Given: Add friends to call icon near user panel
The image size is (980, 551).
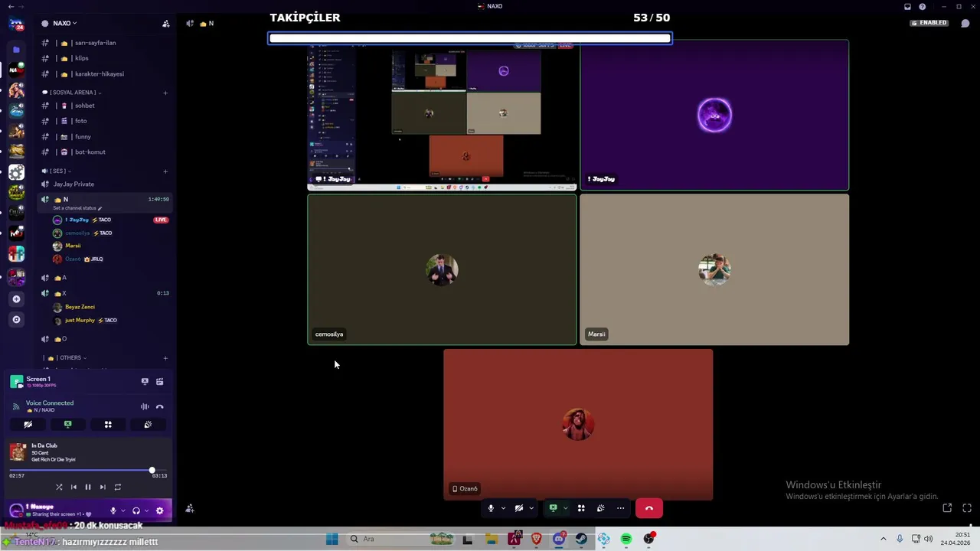Looking at the screenshot, I should pos(189,509).
